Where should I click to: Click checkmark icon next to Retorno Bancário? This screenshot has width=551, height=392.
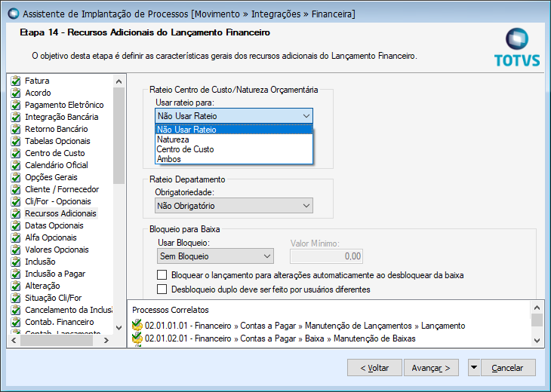tap(15, 129)
